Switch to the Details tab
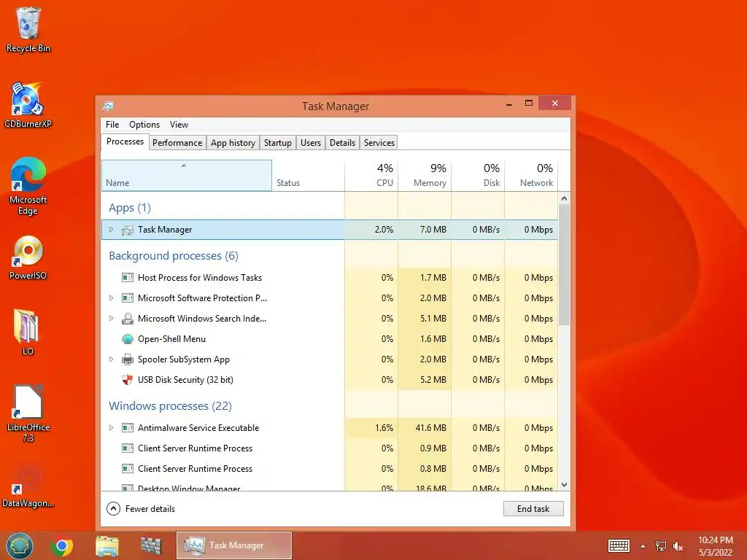The image size is (747, 560). coord(343,143)
